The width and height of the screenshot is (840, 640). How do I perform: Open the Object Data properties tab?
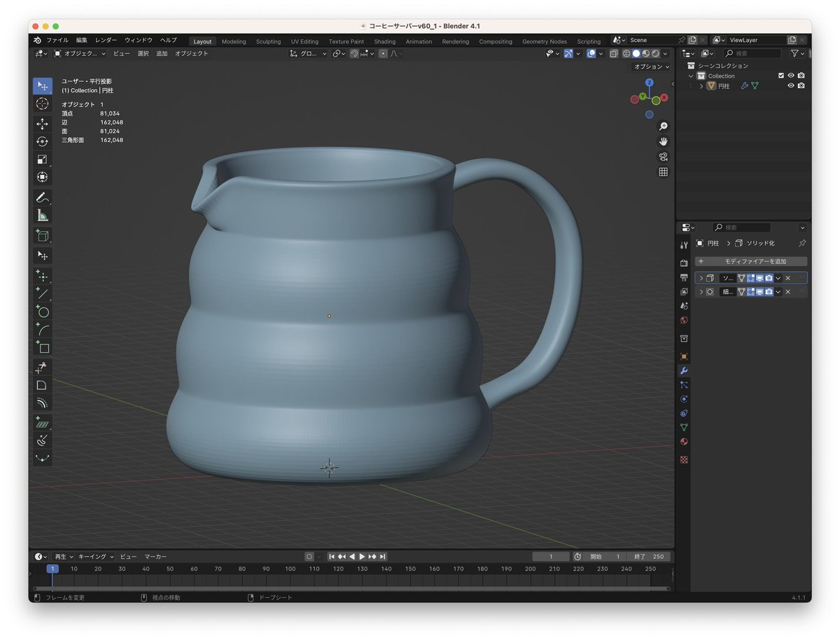684,427
